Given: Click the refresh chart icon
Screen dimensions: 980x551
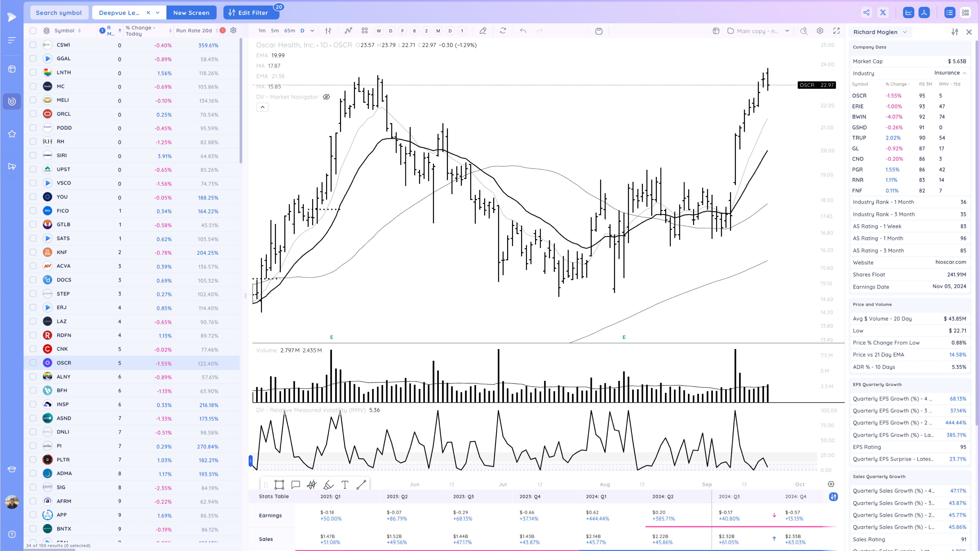Looking at the screenshot, I should click(503, 31).
